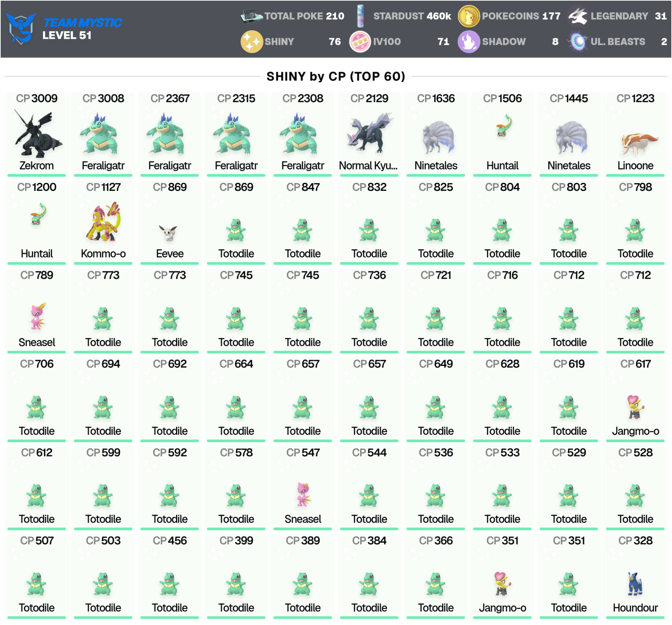Click the UL. BEASTS count 2
Screen dimensions: 672x625
(664, 42)
